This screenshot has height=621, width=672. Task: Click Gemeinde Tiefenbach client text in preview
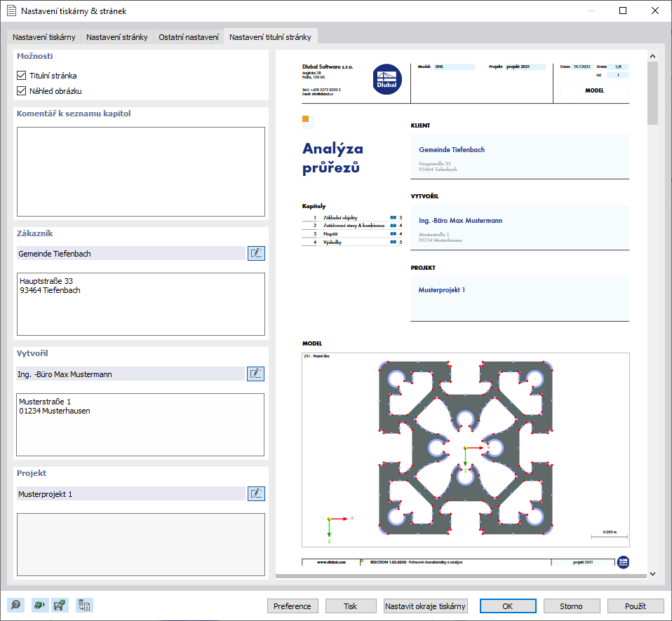point(452,149)
